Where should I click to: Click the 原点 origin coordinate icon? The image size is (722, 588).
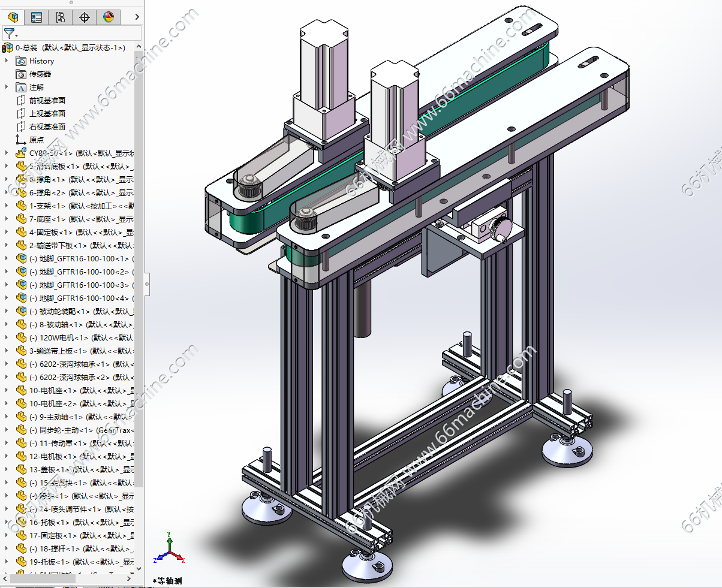click(x=19, y=140)
